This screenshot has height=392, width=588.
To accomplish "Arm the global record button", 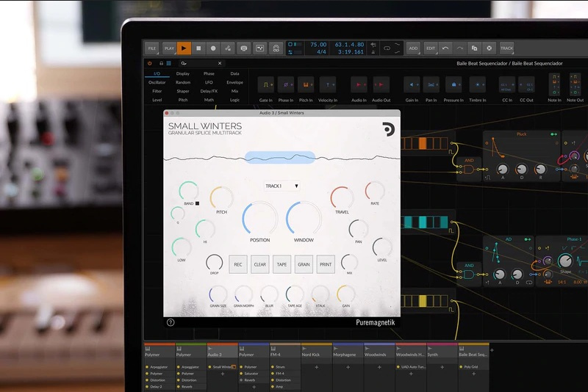I will 213,48.
